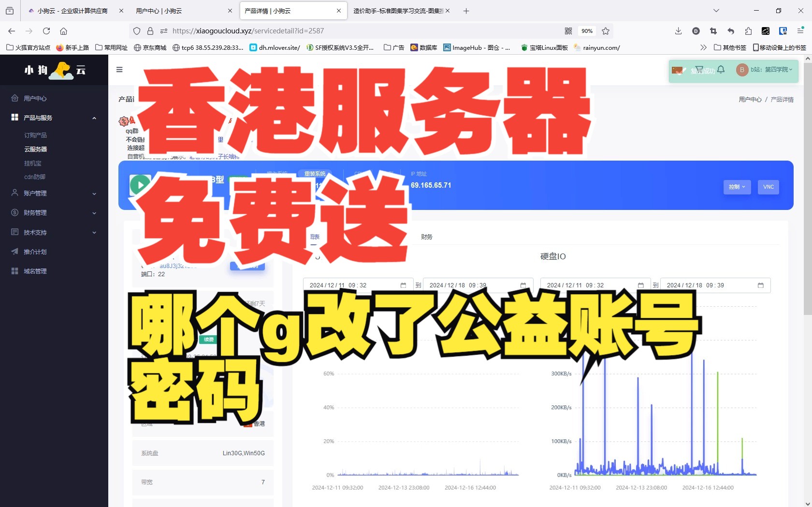Open the 控制 dropdown button
The image size is (812, 507).
point(737,187)
